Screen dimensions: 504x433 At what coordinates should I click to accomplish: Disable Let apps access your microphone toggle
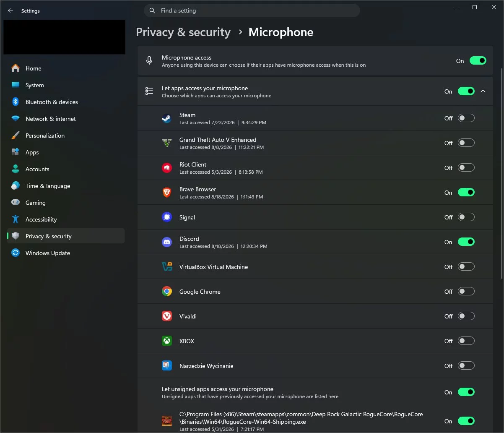coord(466,91)
